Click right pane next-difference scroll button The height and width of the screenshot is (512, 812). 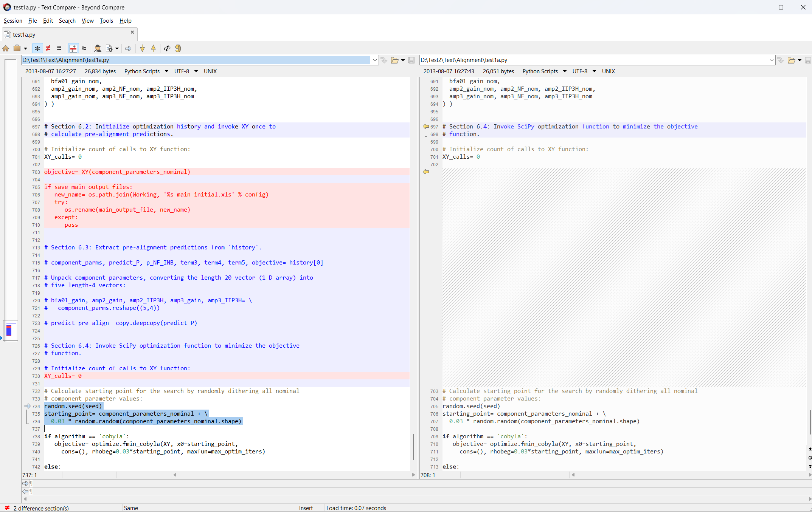click(x=810, y=467)
